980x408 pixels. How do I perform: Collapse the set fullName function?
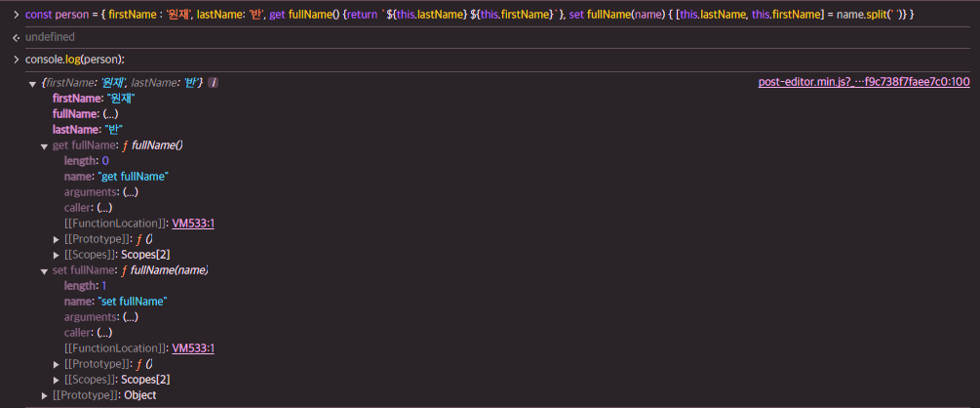45,271
